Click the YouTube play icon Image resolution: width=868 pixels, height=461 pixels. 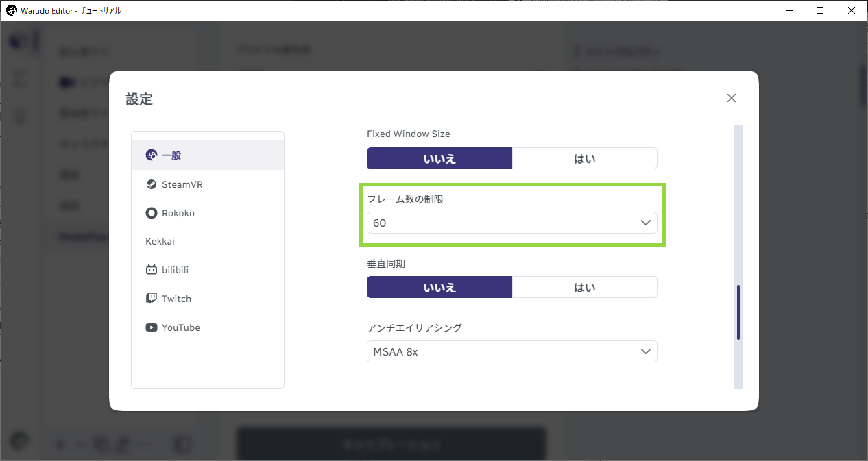152,327
